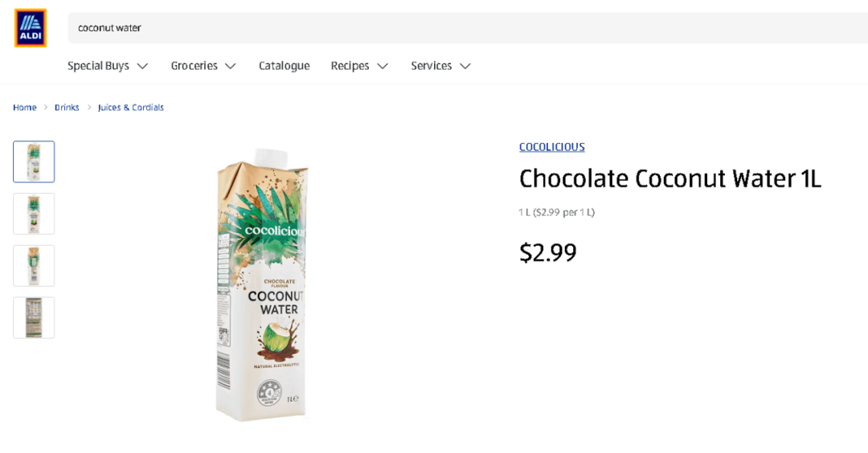Expand the Special Buys chevron arrow
This screenshot has height=453, width=868.
point(143,66)
